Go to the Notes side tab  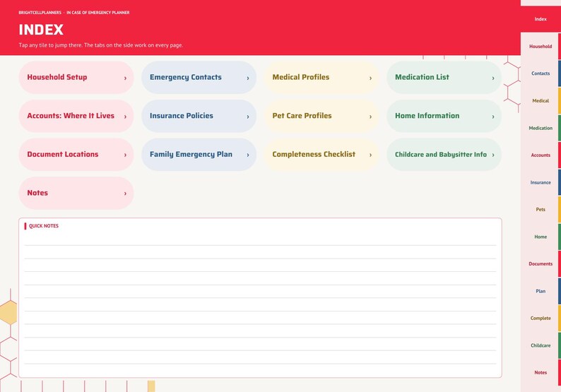[x=541, y=373]
